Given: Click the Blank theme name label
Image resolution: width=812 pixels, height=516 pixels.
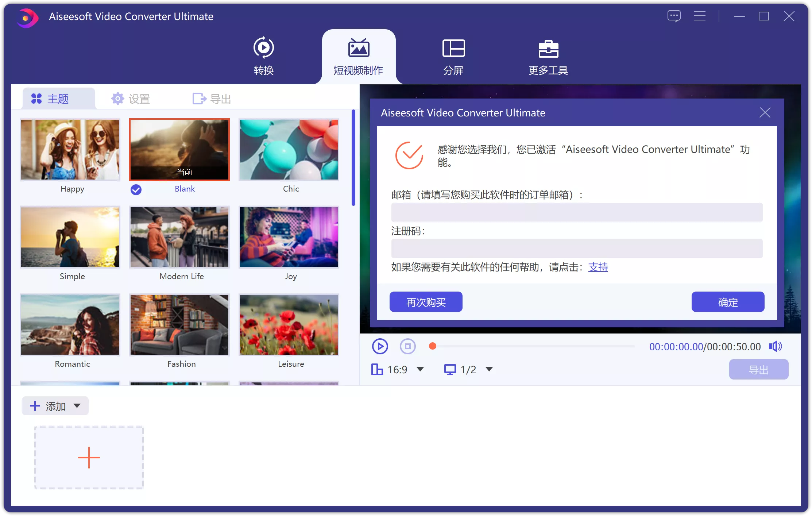Looking at the screenshot, I should 185,189.
